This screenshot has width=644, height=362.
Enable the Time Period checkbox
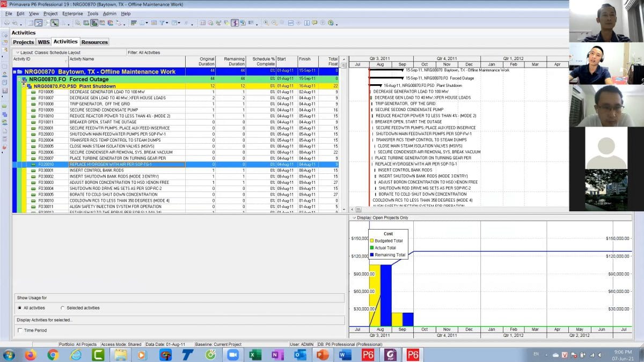(20, 330)
